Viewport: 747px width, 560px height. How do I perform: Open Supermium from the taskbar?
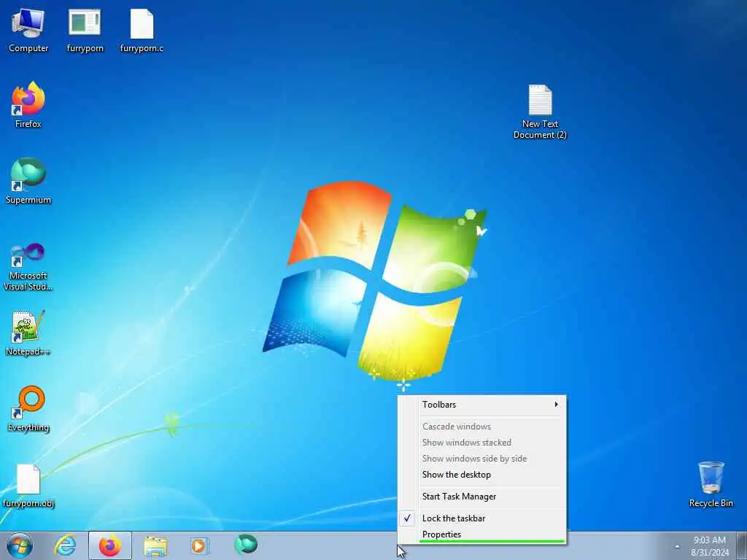tap(246, 545)
